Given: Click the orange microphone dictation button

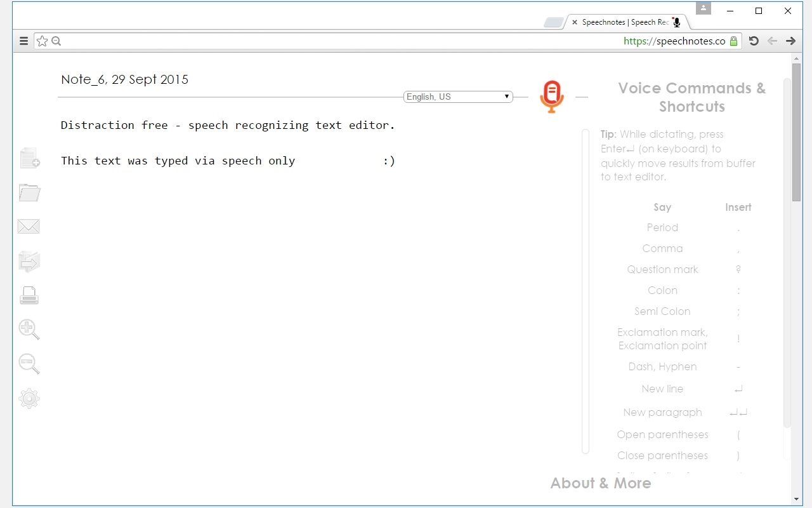Looking at the screenshot, I should (x=551, y=97).
